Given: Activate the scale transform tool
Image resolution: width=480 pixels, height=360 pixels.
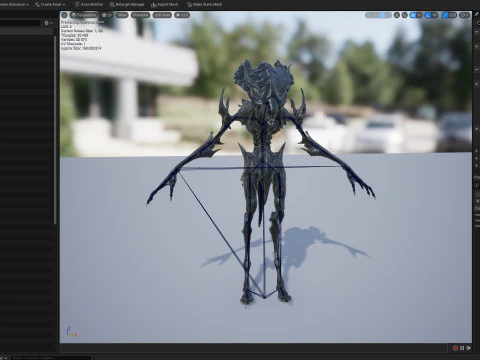Looking at the screenshot, I should click(x=388, y=15).
